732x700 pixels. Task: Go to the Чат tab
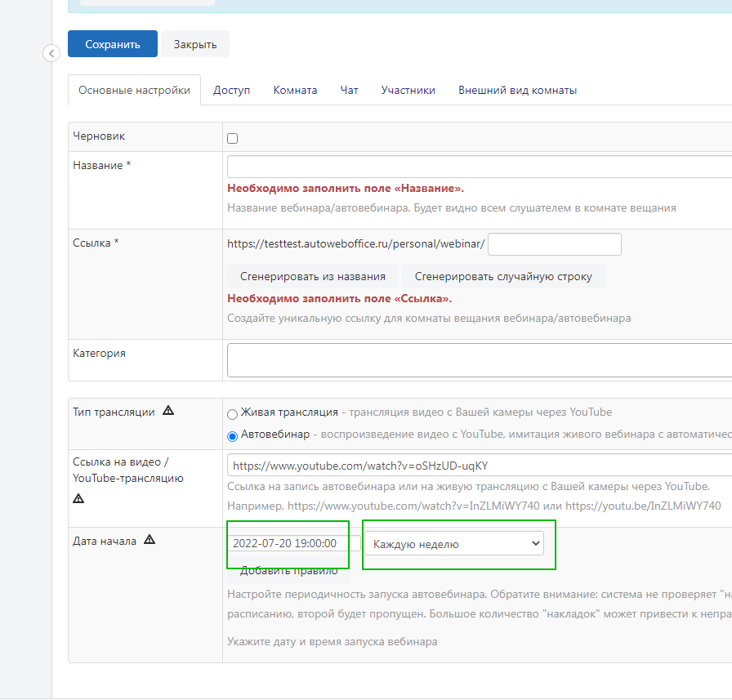coord(349,91)
